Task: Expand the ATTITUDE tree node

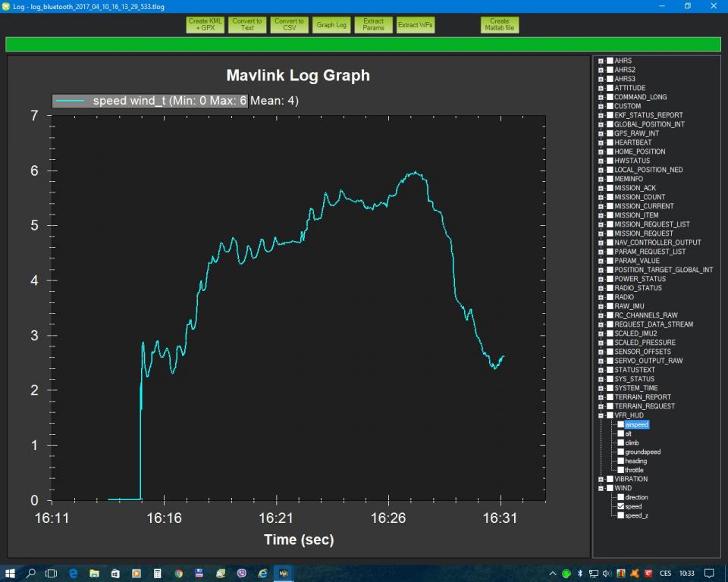Action: [601, 88]
